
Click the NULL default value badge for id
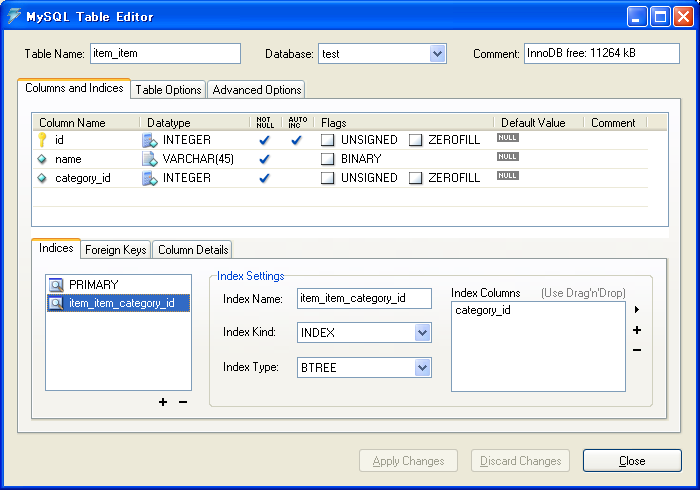tap(508, 137)
